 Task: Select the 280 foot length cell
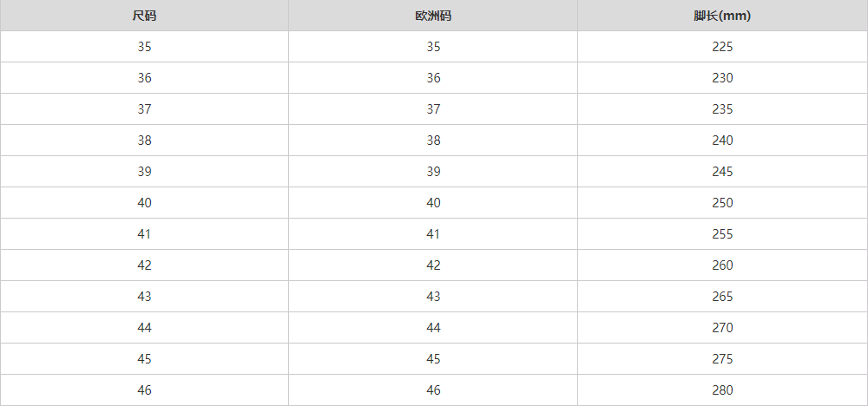tap(722, 390)
